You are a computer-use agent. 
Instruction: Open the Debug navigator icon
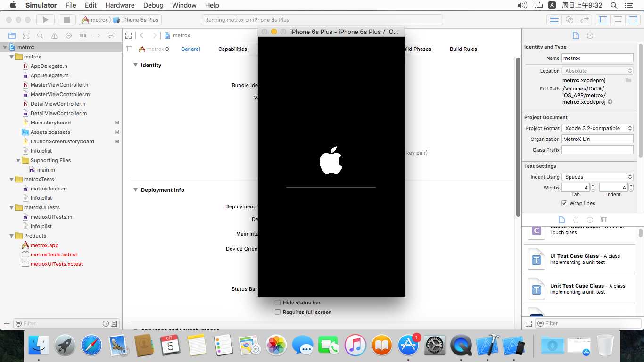83,35
